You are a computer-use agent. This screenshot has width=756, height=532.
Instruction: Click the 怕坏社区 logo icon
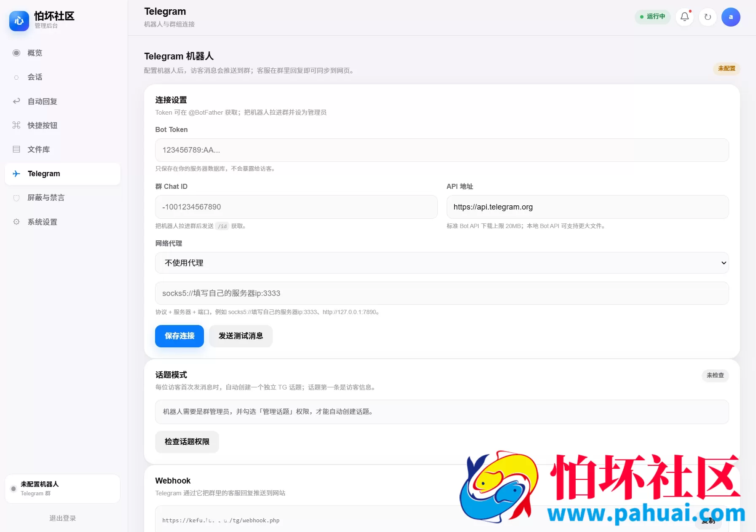point(19,21)
